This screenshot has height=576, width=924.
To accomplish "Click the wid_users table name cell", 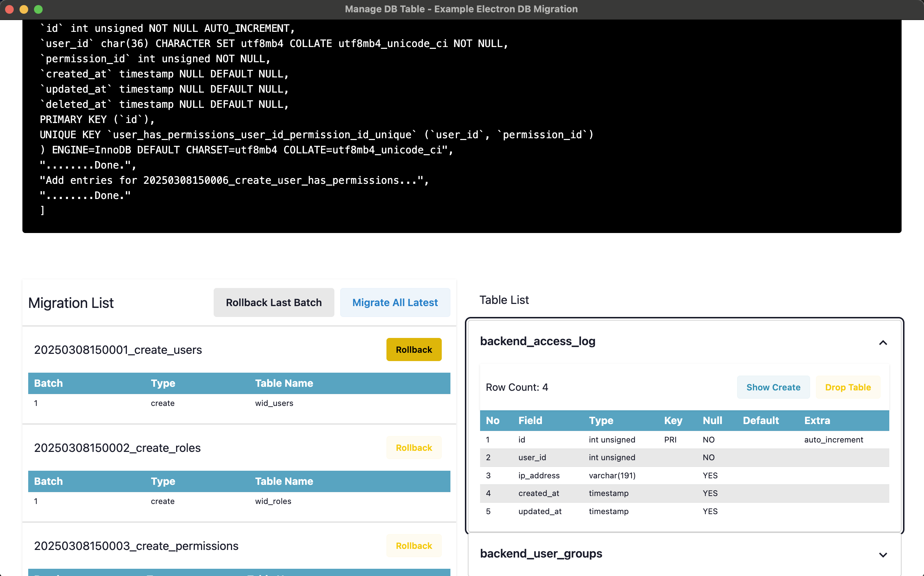I will [x=274, y=403].
